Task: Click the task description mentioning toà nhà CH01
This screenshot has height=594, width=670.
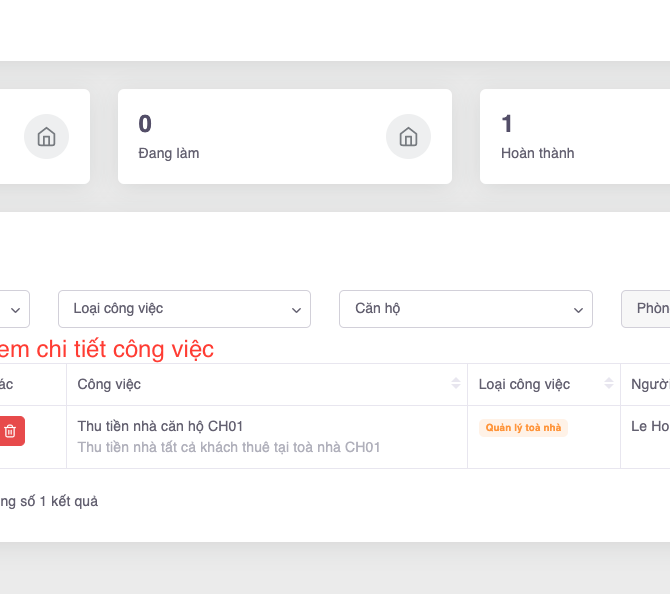Action: coord(229,447)
